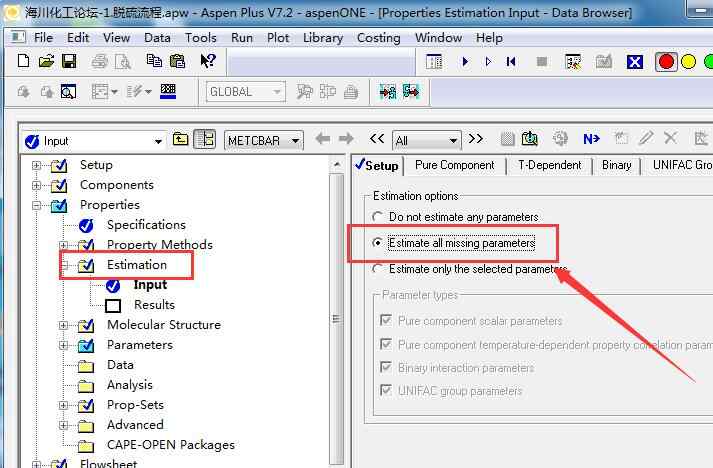Select the Parameters tree folder

(140, 345)
